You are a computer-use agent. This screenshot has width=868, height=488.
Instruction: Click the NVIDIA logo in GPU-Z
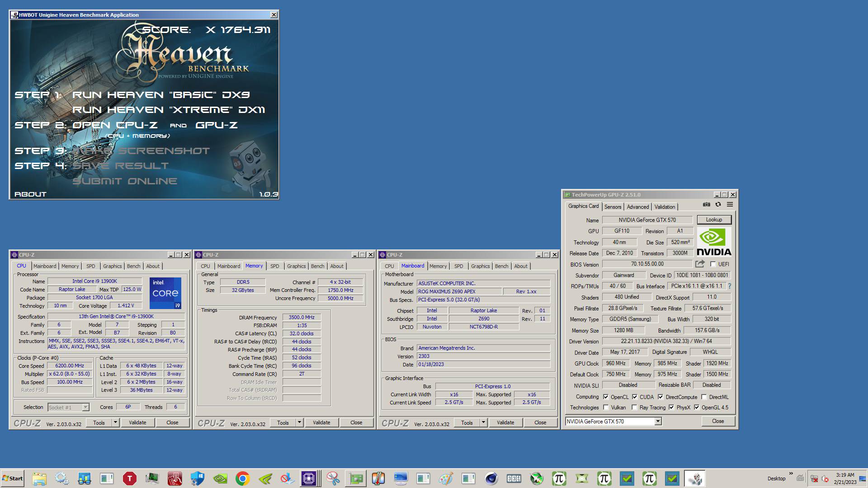coord(714,242)
